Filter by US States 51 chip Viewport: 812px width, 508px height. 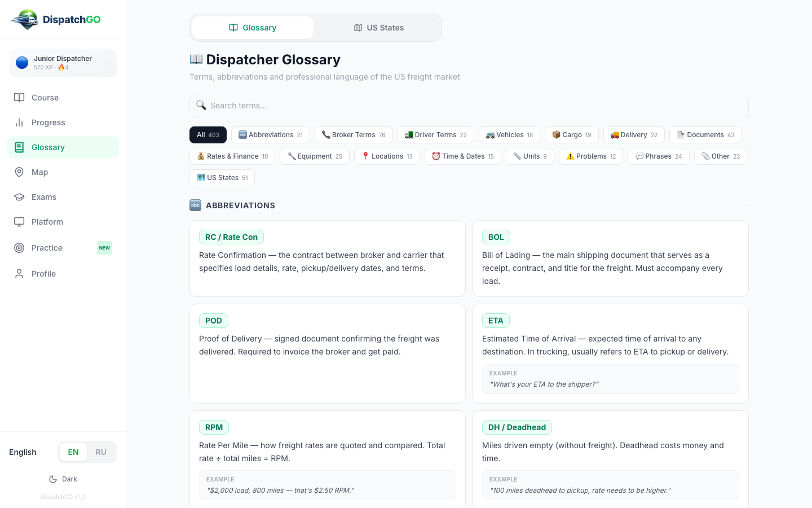click(x=222, y=178)
